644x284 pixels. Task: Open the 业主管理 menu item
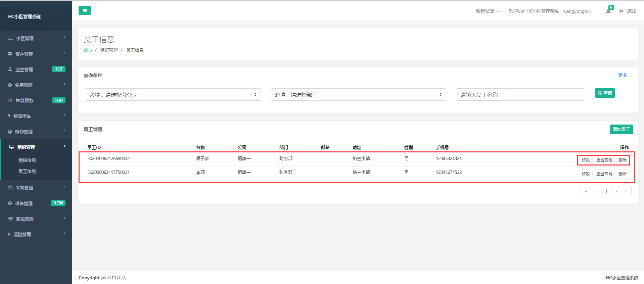36,69
